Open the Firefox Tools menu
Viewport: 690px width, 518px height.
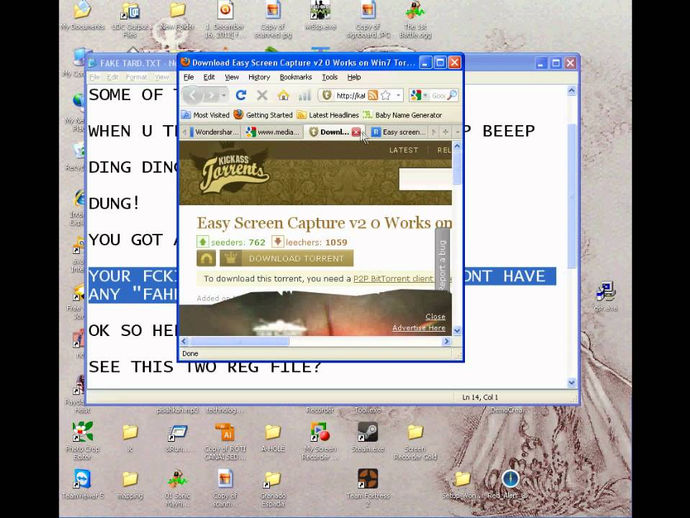tap(330, 77)
